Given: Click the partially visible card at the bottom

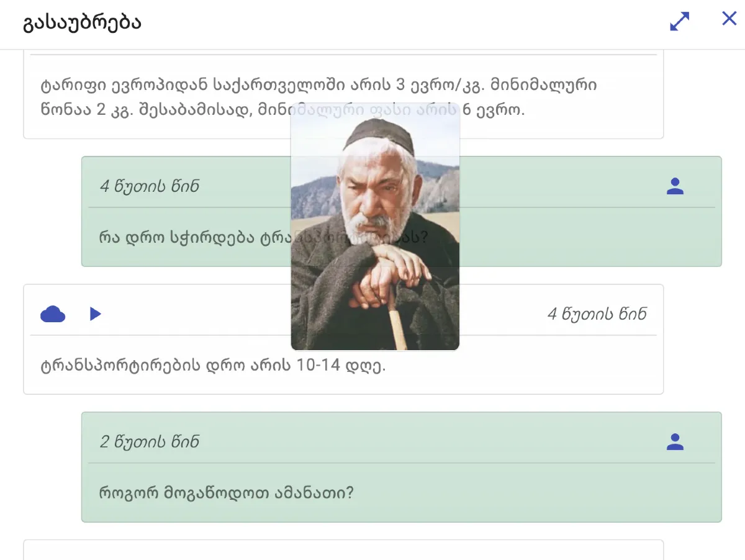Looking at the screenshot, I should 343,550.
